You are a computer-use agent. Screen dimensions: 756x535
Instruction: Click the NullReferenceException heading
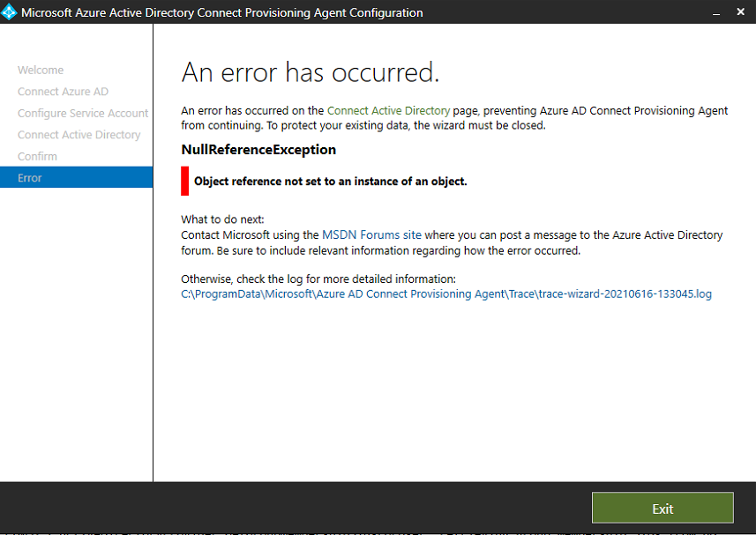coord(257,150)
